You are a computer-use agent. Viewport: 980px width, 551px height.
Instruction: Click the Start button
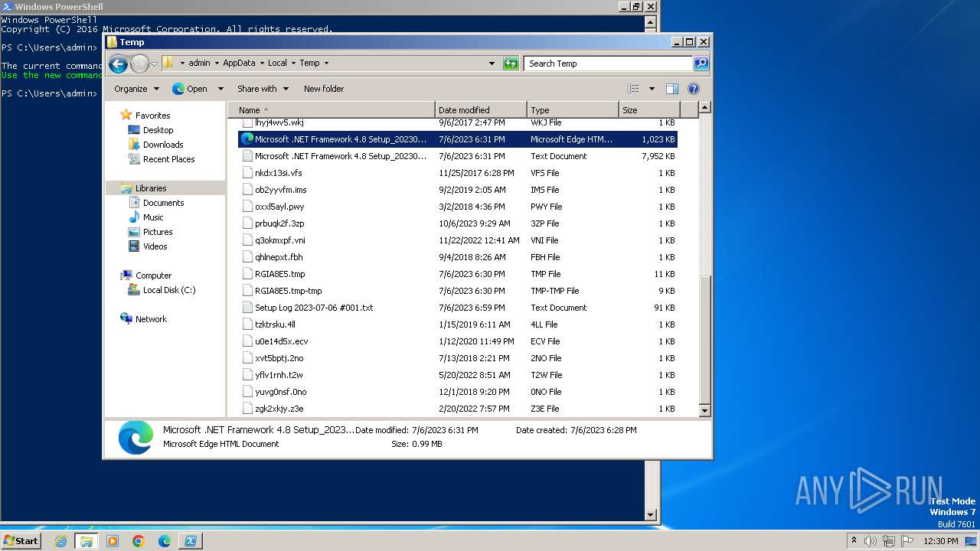coord(21,541)
